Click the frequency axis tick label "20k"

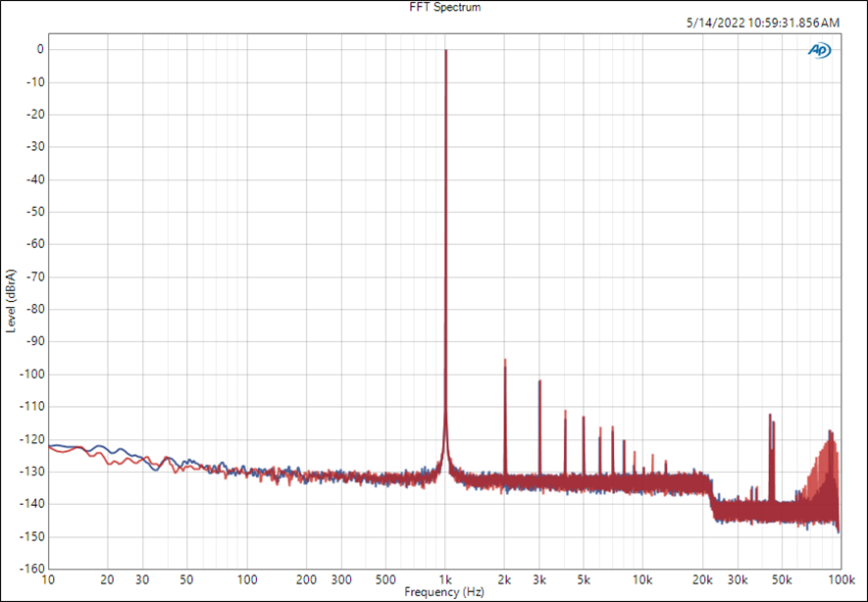(x=702, y=579)
